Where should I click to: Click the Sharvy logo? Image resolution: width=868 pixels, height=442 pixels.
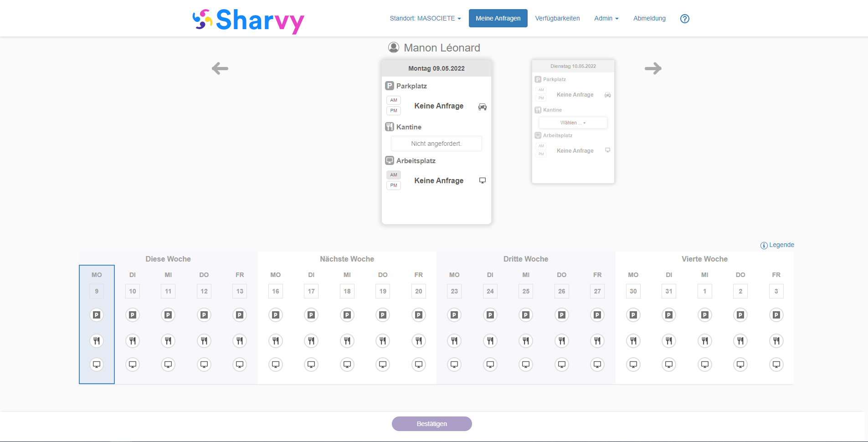click(x=248, y=21)
